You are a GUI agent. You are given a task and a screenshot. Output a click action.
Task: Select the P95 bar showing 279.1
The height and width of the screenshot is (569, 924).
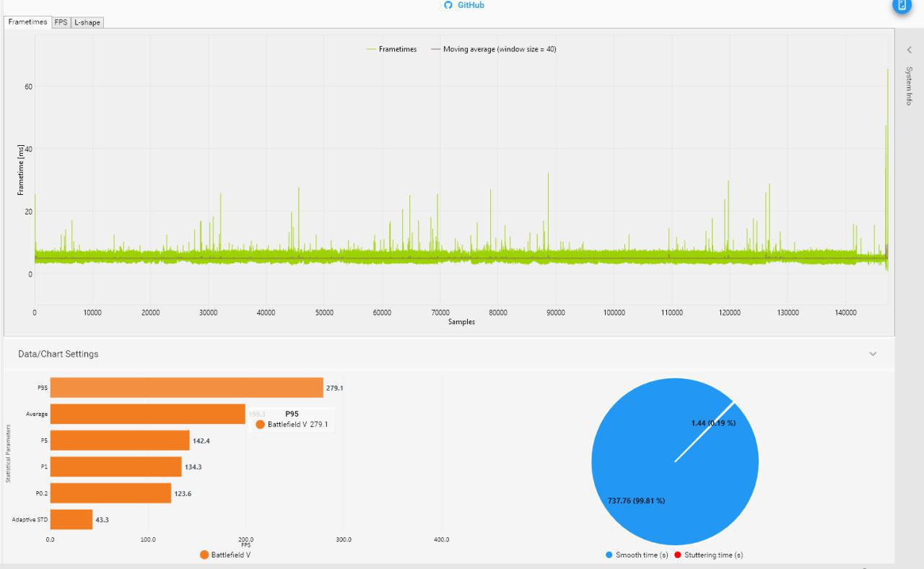(x=186, y=388)
